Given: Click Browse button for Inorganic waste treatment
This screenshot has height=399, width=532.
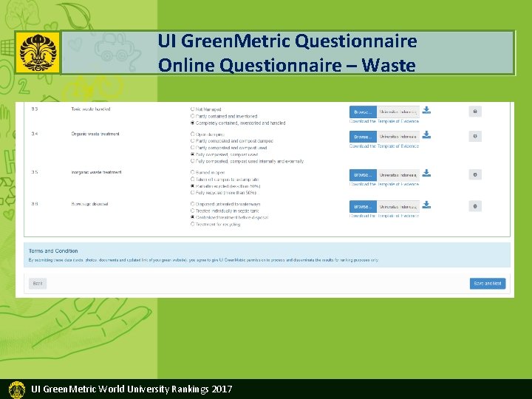Looking at the screenshot, I should pyautogui.click(x=363, y=174).
